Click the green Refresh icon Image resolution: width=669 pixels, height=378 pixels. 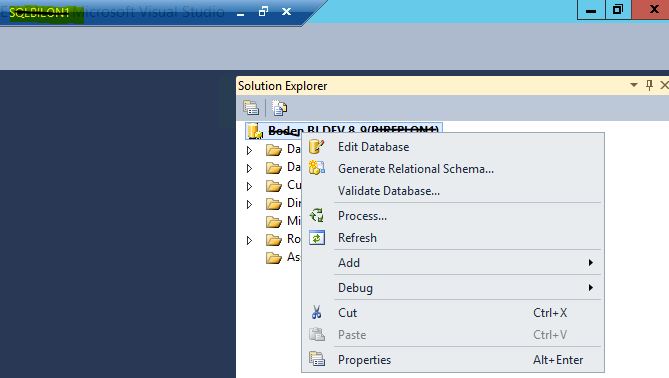[317, 238]
